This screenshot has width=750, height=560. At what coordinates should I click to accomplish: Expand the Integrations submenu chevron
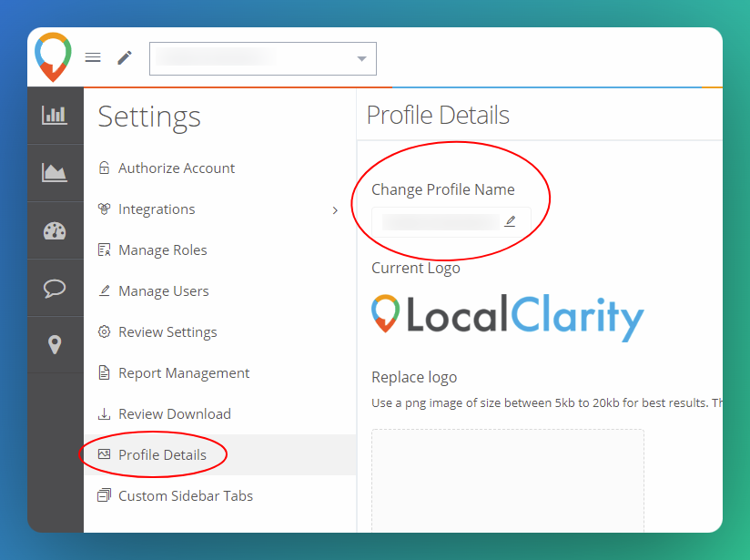(335, 210)
